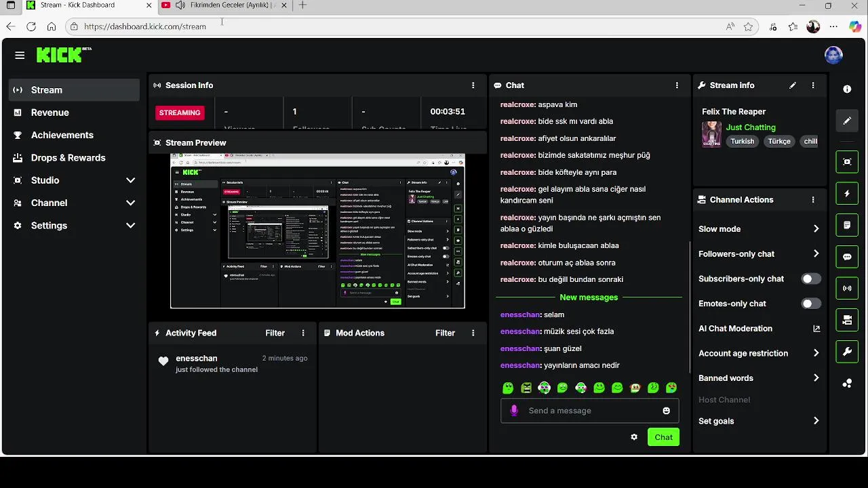This screenshot has width=868, height=488.
Task: Toggle Mod Actions document icon in right sidebar
Action: 847,225
